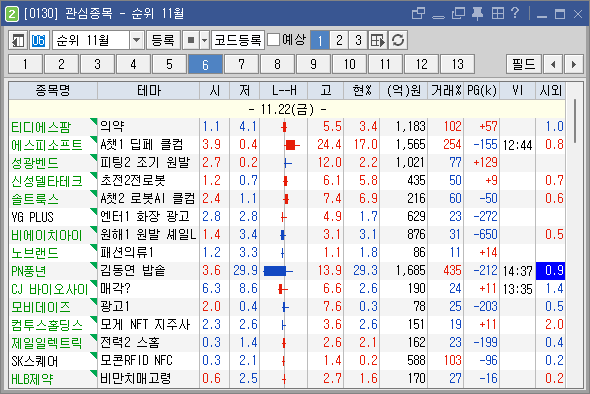590x394 pixels.
Task: Select stock 모비데이즈
Action: click(x=41, y=307)
